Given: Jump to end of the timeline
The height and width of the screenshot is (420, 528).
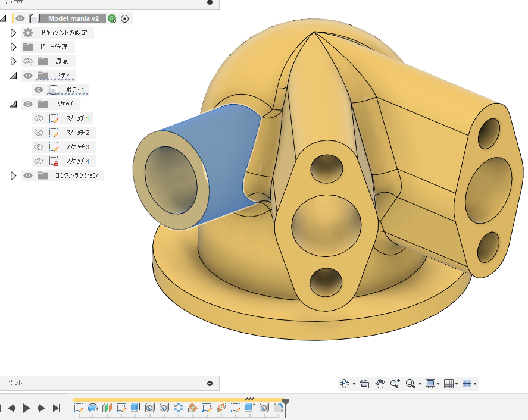Looking at the screenshot, I should pyautogui.click(x=56, y=408).
